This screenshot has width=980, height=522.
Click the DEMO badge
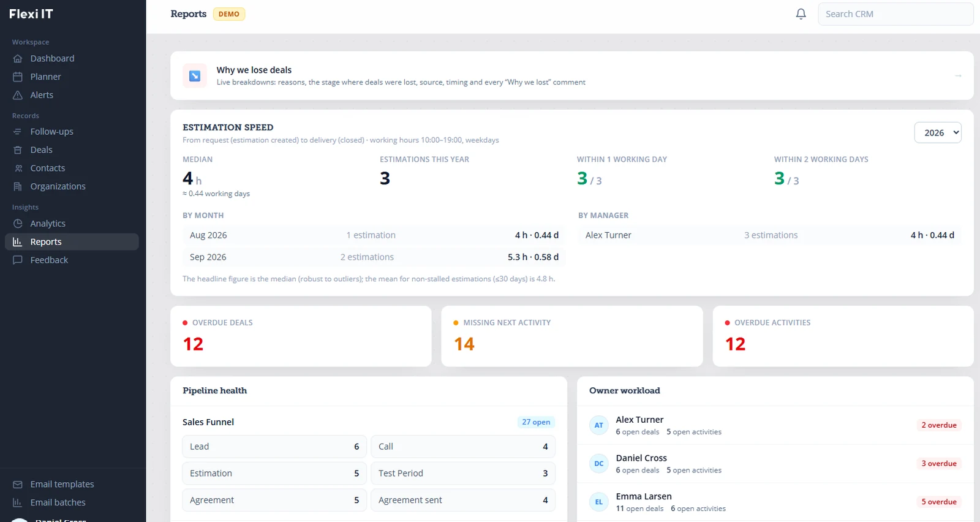[229, 14]
